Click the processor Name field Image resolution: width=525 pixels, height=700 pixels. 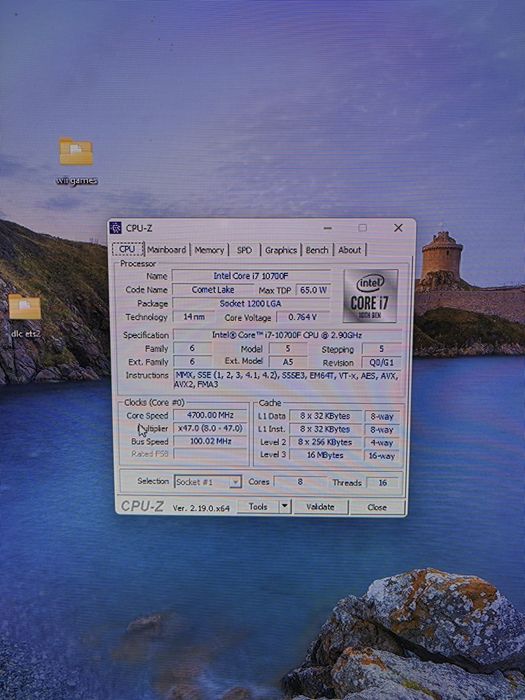(251, 276)
